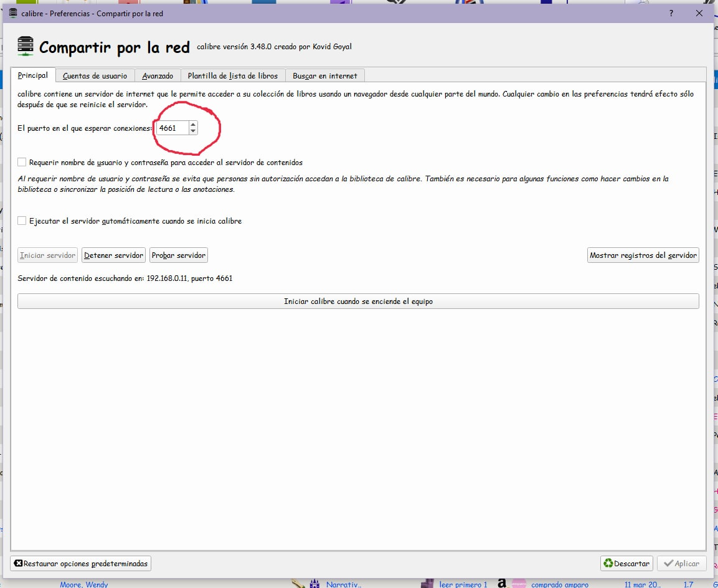Decrease the port number with down arrow
Viewport: 718px width, 588px height.
point(193,131)
